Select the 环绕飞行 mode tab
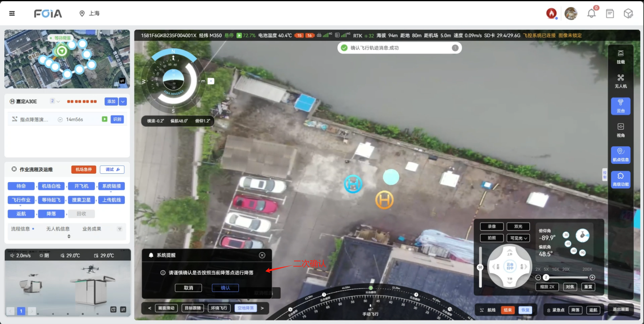The image size is (644, 324). [x=219, y=308]
